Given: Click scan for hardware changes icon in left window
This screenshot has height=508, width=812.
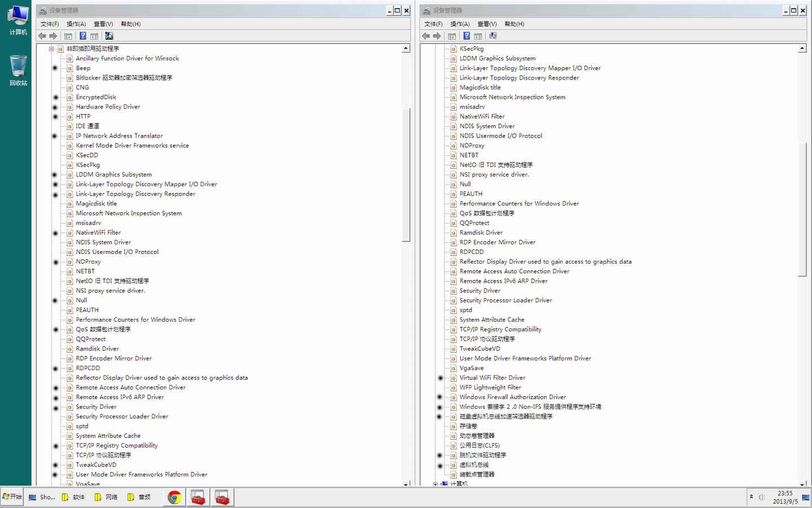Looking at the screenshot, I should [x=109, y=36].
